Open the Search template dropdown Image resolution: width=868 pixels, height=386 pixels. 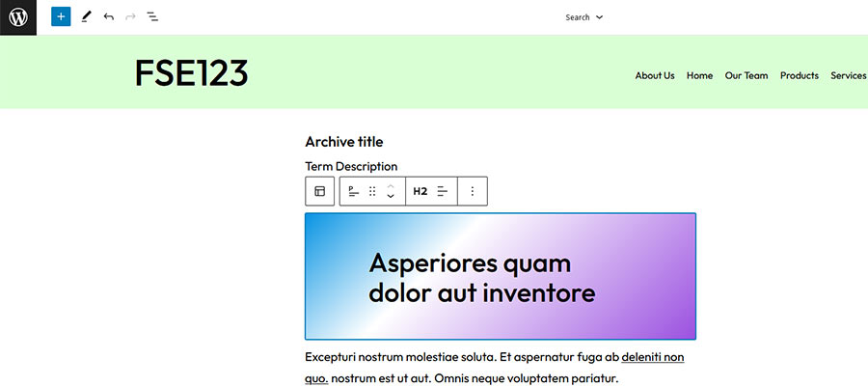583,17
